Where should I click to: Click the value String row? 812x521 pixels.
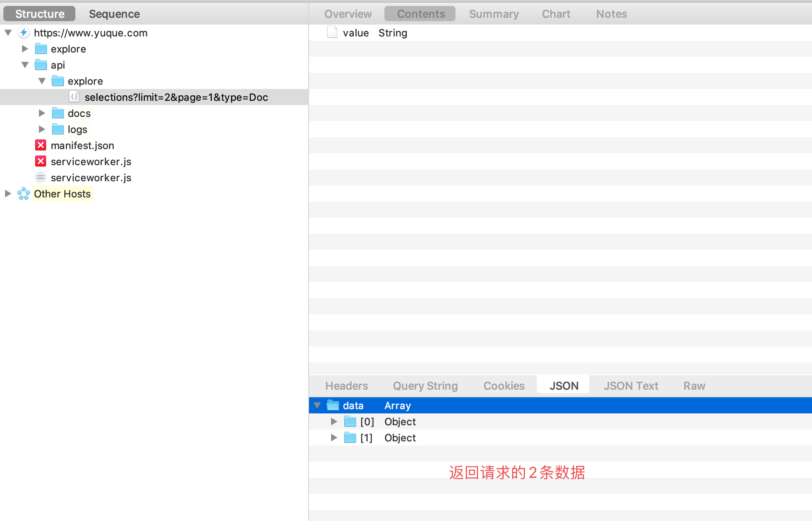pyautogui.click(x=561, y=33)
